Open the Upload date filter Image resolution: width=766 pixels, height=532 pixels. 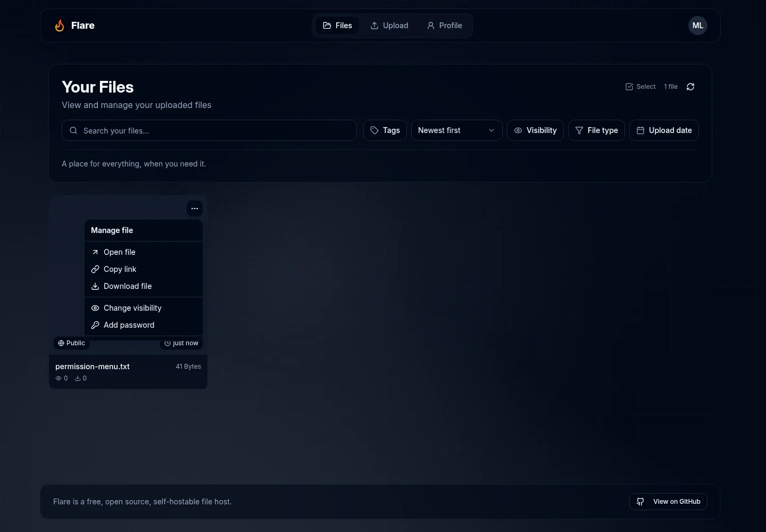(x=664, y=130)
